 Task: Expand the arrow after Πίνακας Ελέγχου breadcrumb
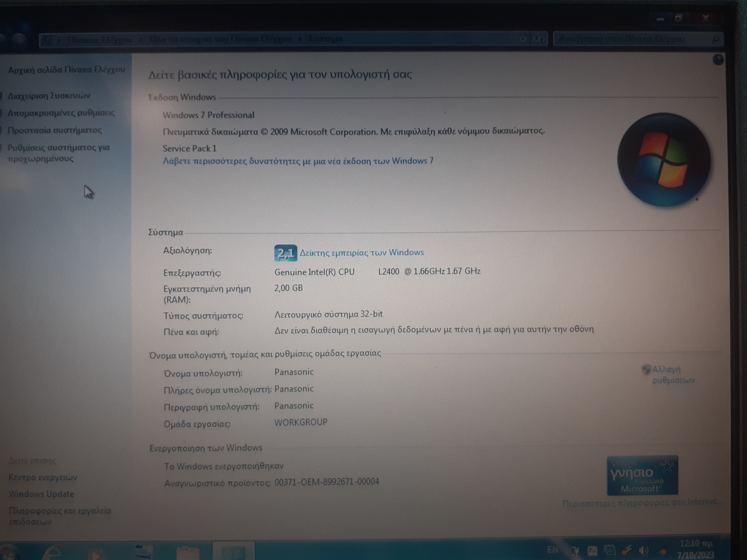point(141,40)
